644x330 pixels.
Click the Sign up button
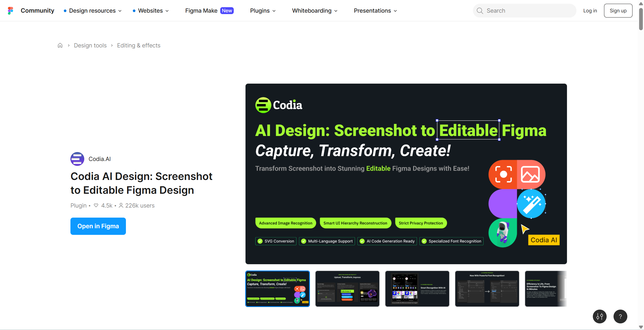(x=618, y=11)
